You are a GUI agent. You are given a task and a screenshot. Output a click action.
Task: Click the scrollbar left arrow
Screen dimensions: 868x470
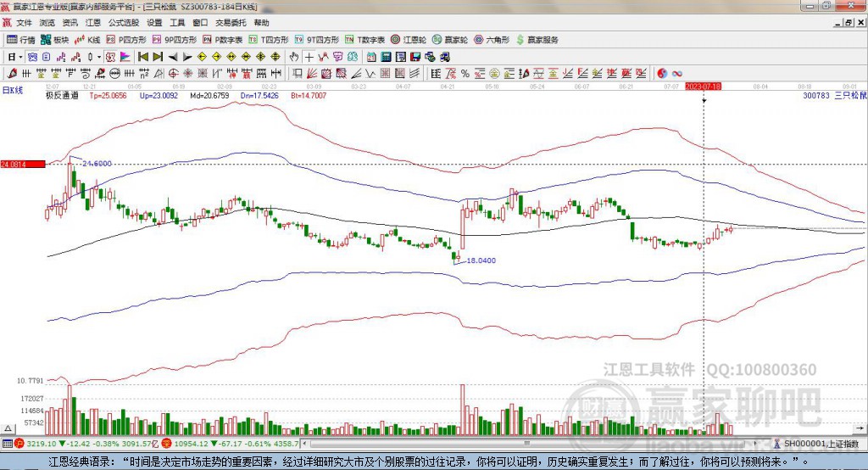304,444
